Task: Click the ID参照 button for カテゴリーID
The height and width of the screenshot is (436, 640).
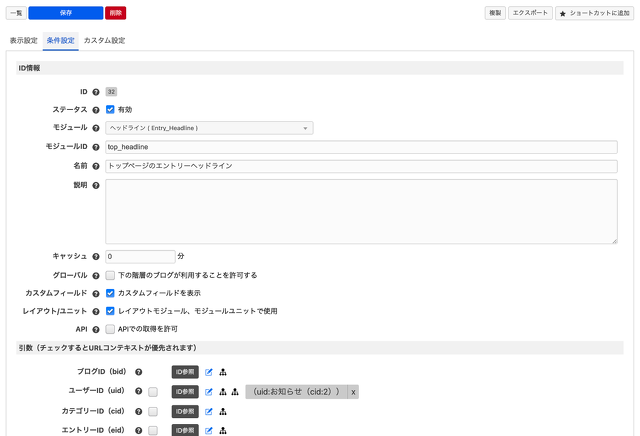Action: (185, 411)
